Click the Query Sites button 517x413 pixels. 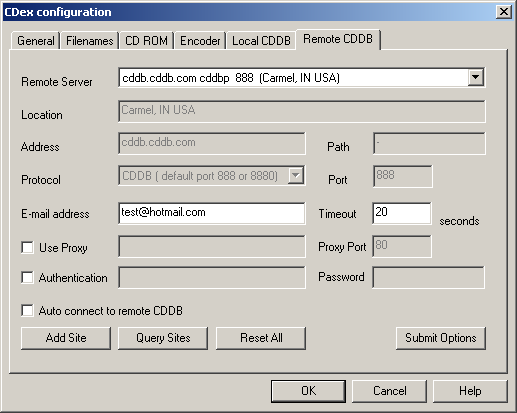[x=163, y=338]
